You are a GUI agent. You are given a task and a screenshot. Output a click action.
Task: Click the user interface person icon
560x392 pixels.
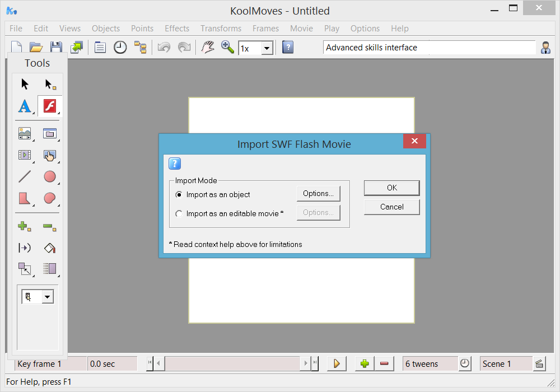click(545, 48)
